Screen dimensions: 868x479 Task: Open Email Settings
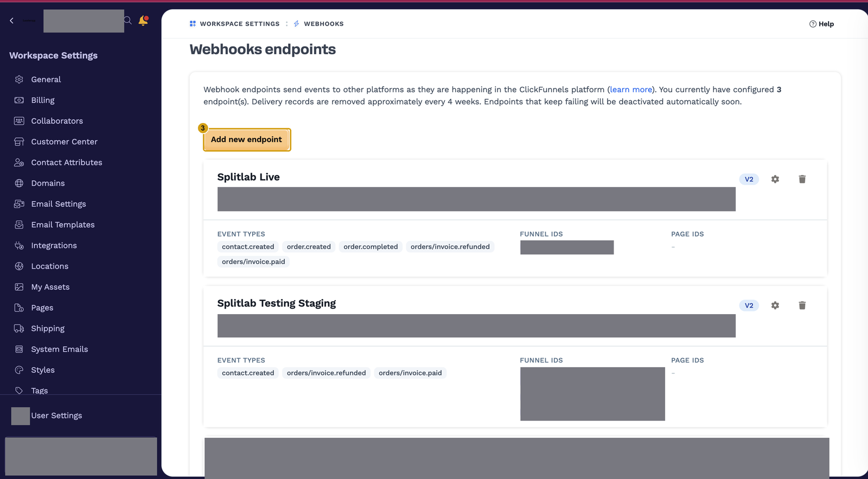[59, 204]
